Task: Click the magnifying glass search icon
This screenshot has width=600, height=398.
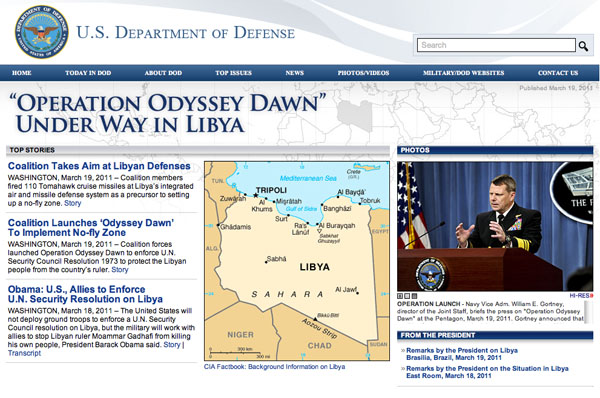Action: [x=583, y=46]
